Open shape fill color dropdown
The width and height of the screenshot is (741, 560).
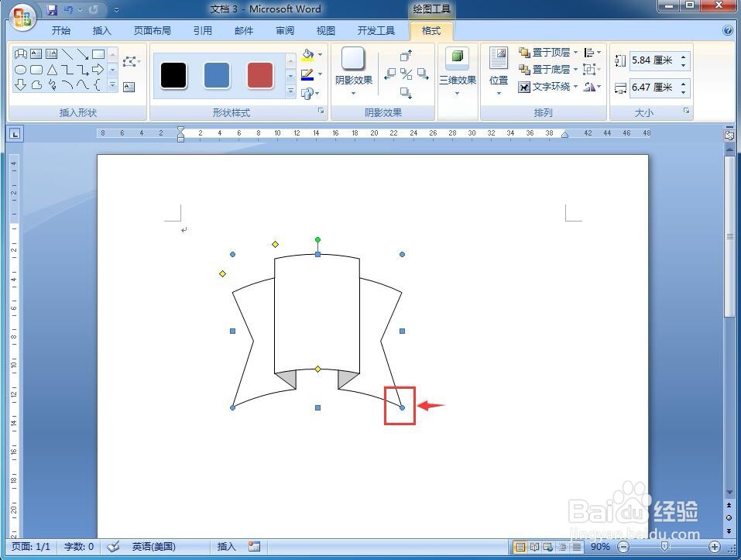pyautogui.click(x=321, y=55)
